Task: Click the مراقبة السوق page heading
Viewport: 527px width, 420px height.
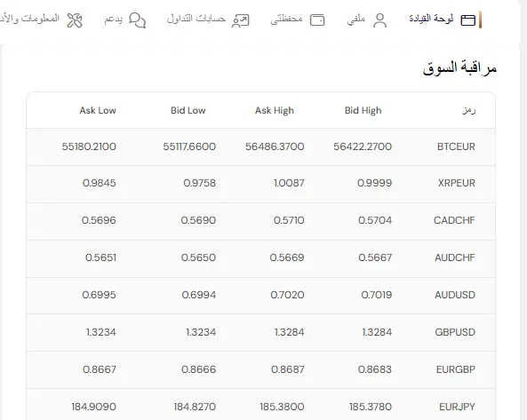Action: [x=459, y=67]
